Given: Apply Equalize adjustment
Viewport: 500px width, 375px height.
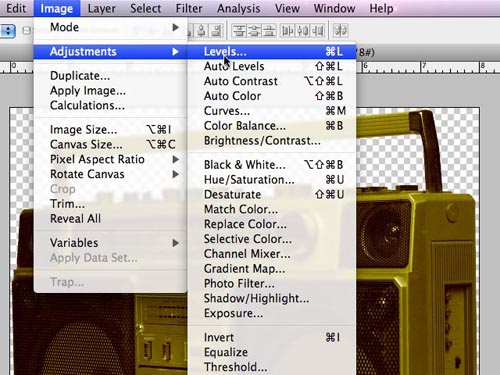Looking at the screenshot, I should [x=272, y=352].
